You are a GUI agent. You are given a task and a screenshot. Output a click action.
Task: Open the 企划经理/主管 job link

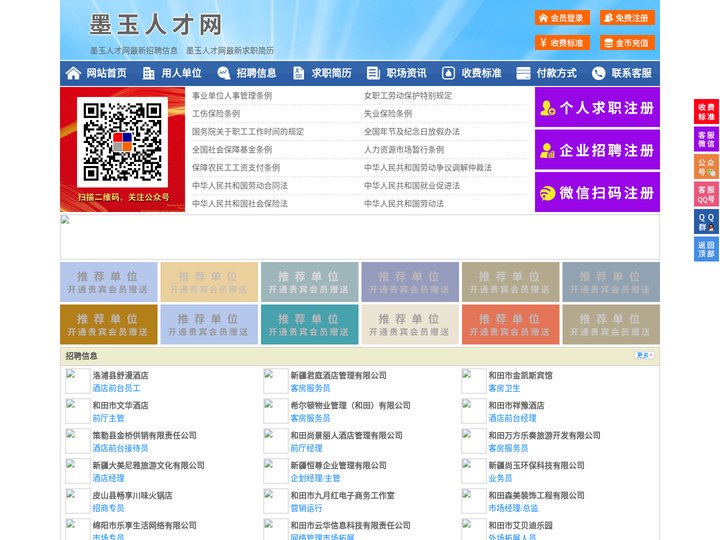click(x=315, y=478)
